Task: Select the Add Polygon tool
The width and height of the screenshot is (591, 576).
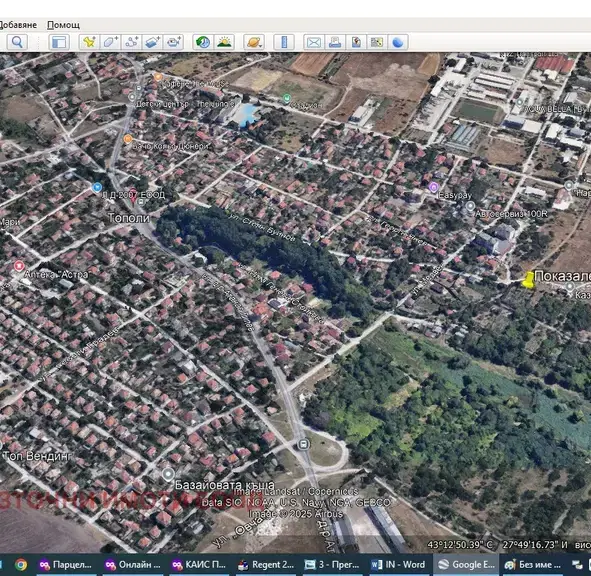Action: pyautogui.click(x=110, y=42)
